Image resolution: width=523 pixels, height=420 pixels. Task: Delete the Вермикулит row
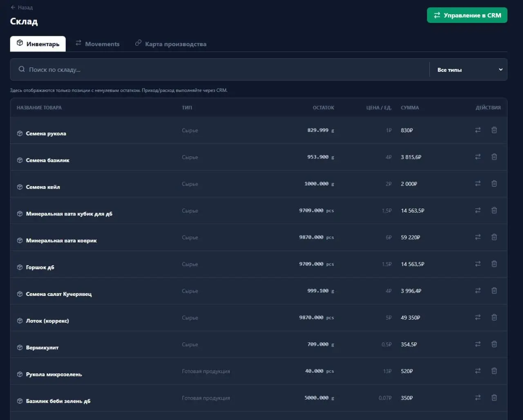coord(494,344)
